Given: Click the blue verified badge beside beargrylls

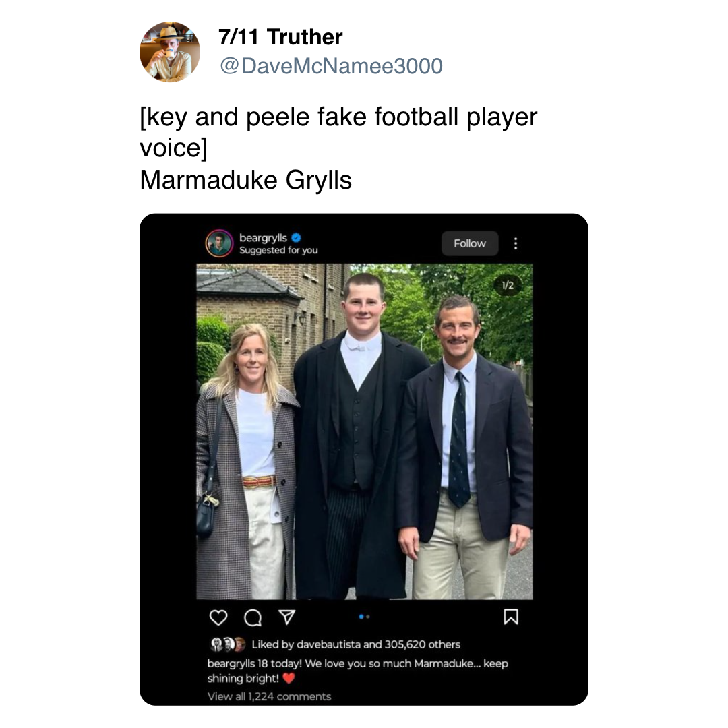Looking at the screenshot, I should pyautogui.click(x=296, y=238).
